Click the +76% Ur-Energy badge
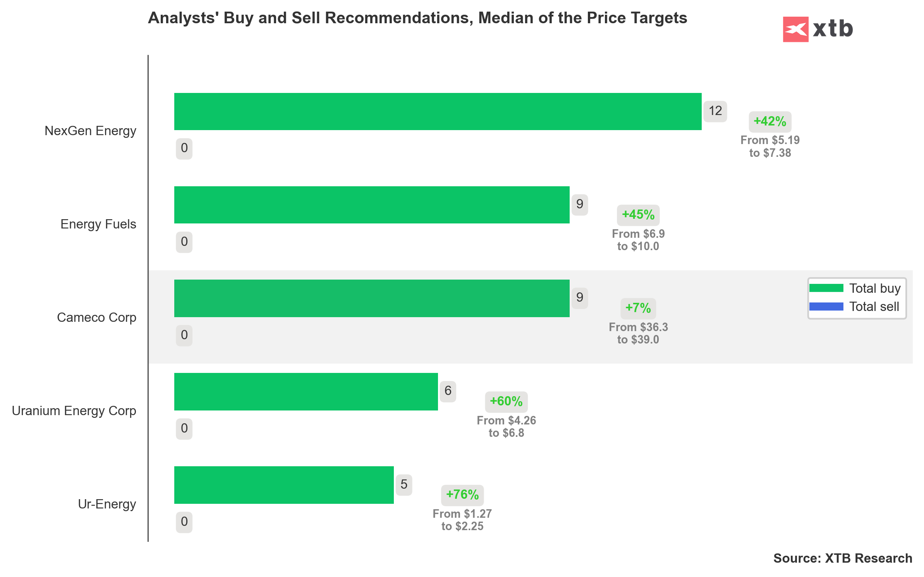 tap(462, 495)
